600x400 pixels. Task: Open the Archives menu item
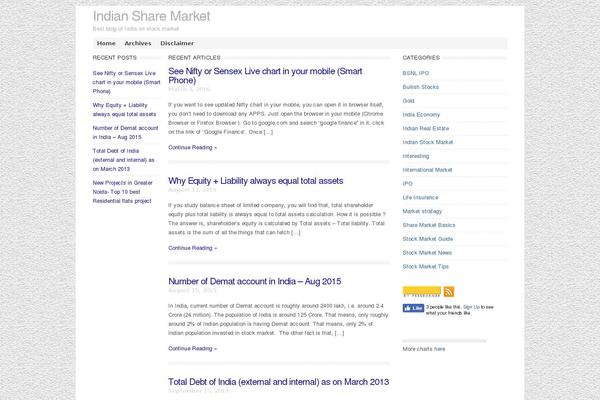click(138, 43)
